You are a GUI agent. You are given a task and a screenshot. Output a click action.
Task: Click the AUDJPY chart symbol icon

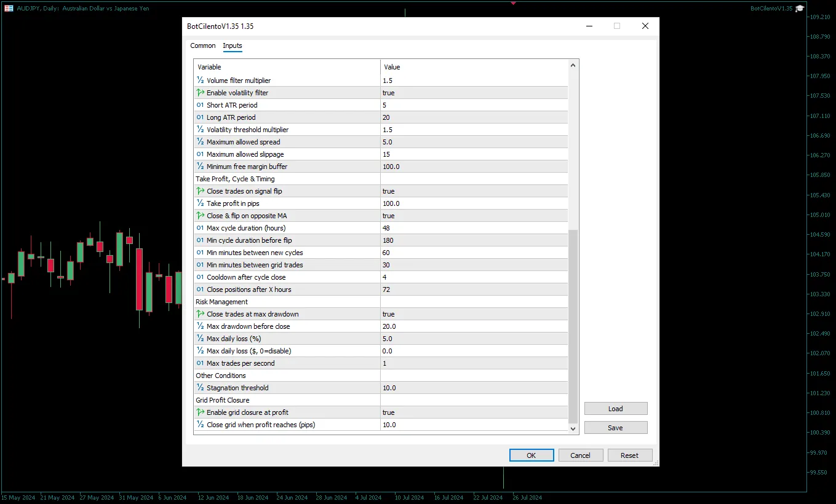click(x=9, y=9)
